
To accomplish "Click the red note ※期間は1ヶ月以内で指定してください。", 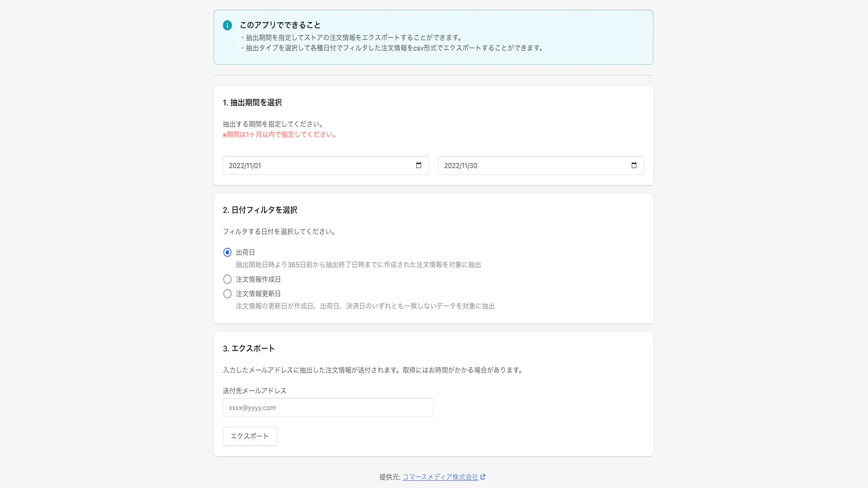I will pos(280,134).
